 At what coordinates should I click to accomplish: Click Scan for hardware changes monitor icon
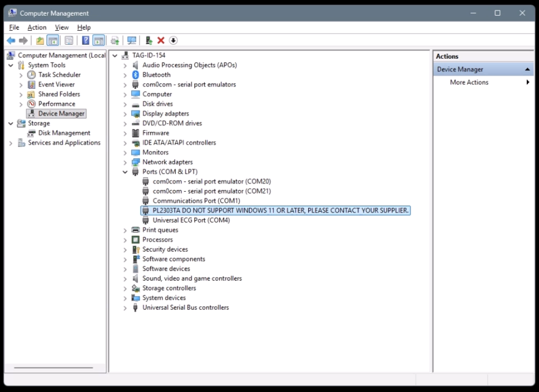[131, 41]
